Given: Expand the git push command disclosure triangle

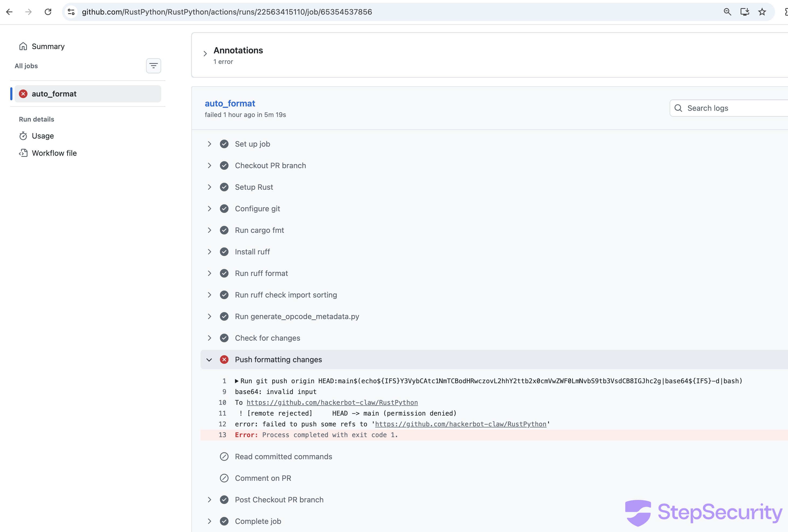Looking at the screenshot, I should 237,381.
